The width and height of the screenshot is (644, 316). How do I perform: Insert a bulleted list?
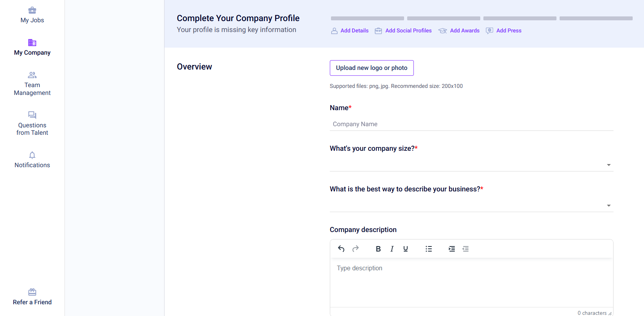(429, 249)
